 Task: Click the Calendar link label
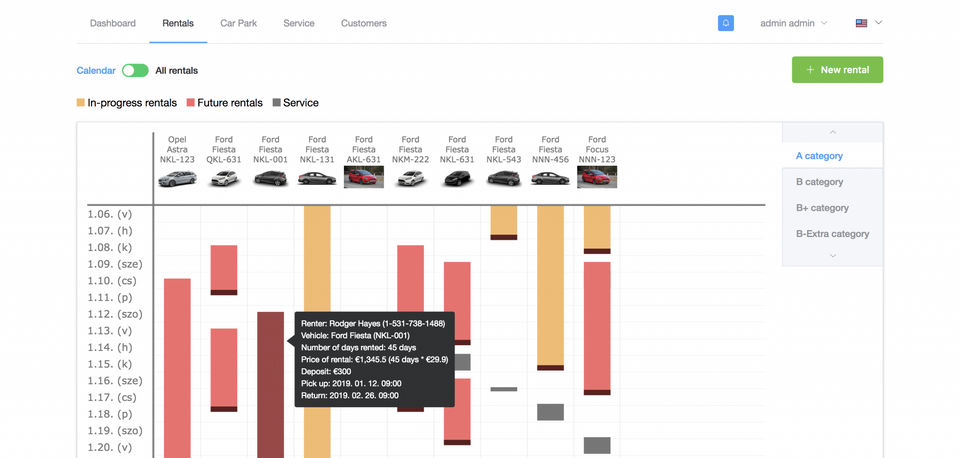(x=96, y=71)
